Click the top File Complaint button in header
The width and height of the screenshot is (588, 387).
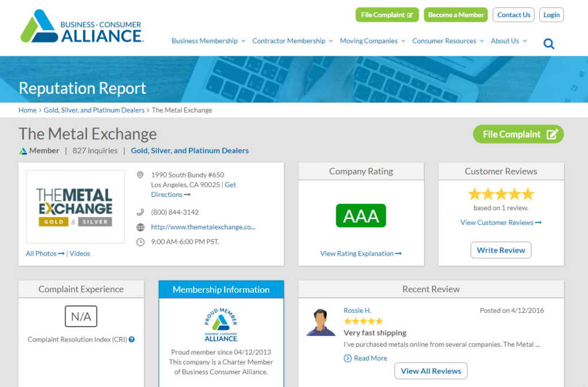pos(387,15)
